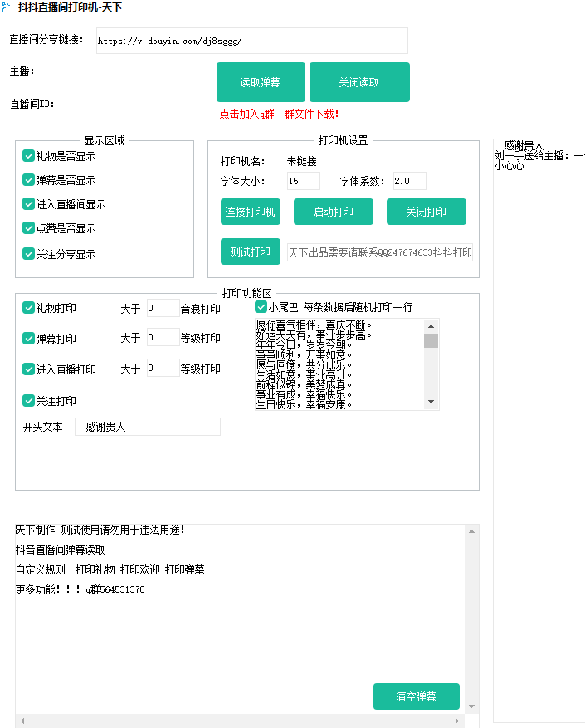Click 未链接 printer name status
585x728 pixels.
[x=302, y=161]
